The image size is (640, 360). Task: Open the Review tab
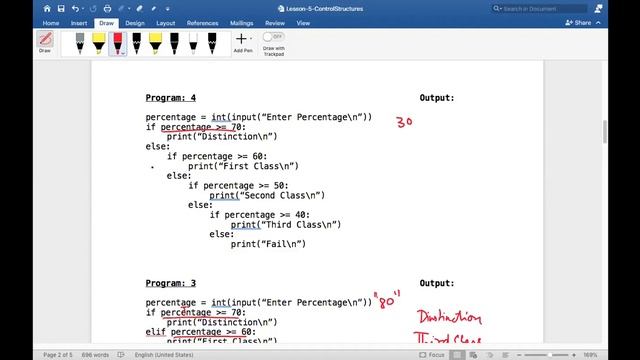click(x=275, y=23)
